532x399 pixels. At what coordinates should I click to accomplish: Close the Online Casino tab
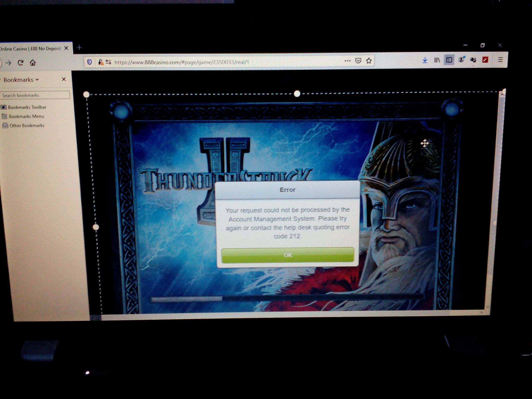pos(66,48)
